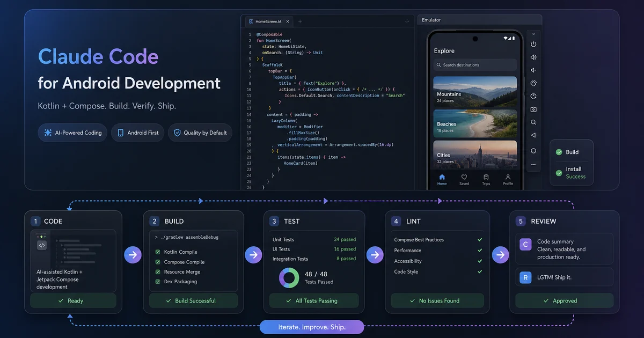Click the icon at the editor tab bar's right end

407,21
